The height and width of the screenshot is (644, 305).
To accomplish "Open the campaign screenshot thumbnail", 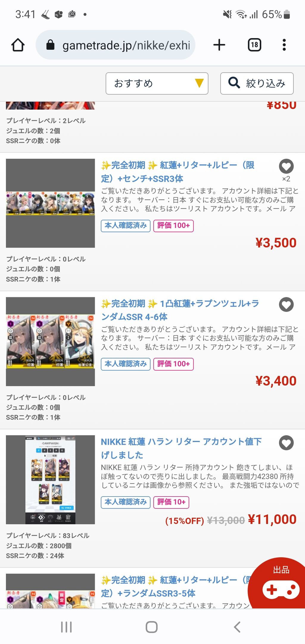I will coord(50,480).
